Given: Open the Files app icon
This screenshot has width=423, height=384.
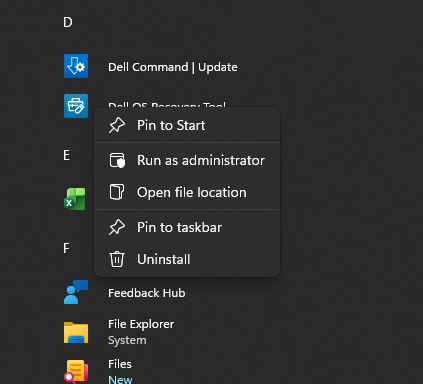Looking at the screenshot, I should coord(76,371).
